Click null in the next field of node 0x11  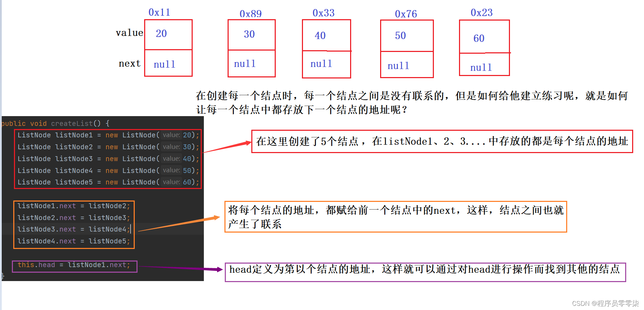pyautogui.click(x=164, y=64)
